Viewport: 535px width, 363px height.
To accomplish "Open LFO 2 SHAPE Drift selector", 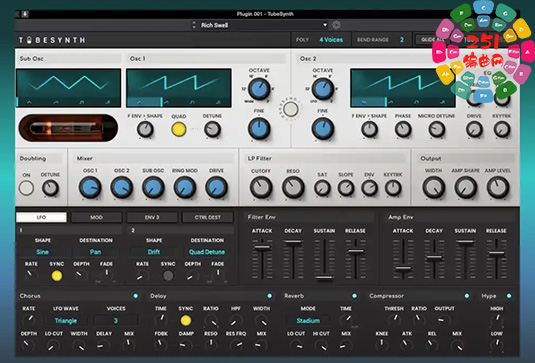I will [x=154, y=252].
